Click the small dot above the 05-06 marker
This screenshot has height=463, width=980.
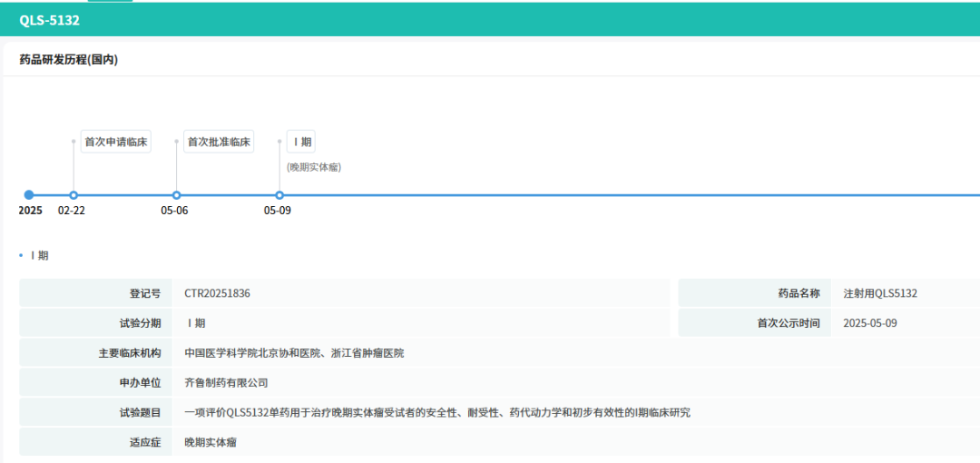click(177, 142)
